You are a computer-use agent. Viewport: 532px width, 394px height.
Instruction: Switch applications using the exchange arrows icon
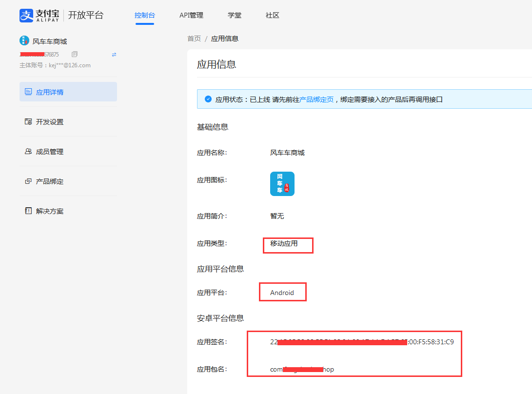[x=114, y=55]
